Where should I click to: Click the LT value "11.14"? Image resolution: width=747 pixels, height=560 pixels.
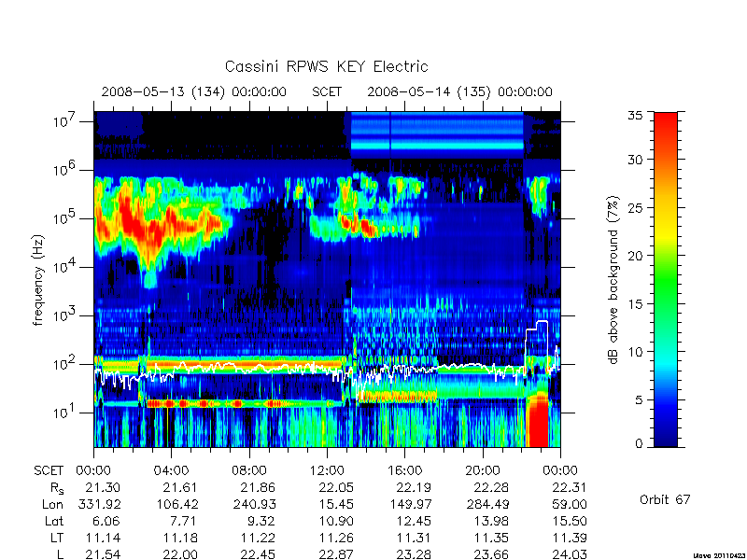pos(103,539)
